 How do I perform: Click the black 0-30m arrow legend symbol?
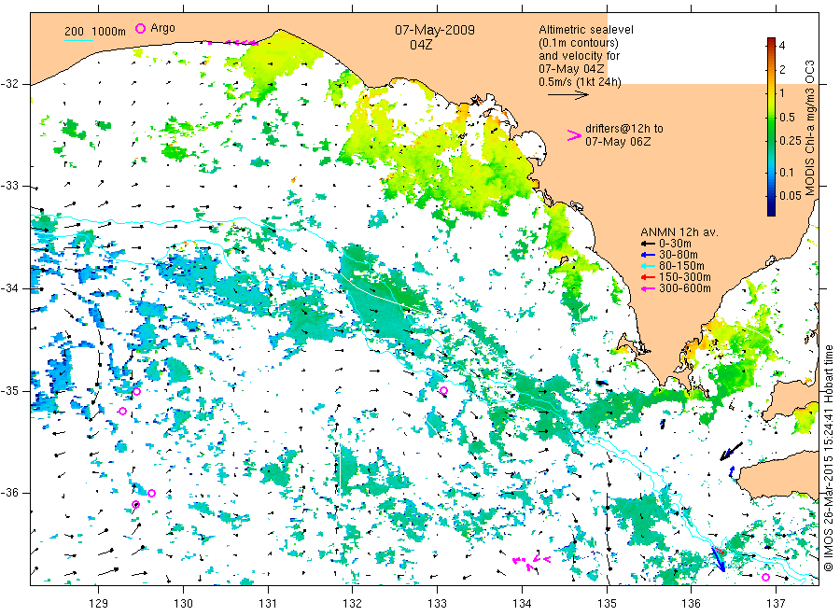[648, 244]
